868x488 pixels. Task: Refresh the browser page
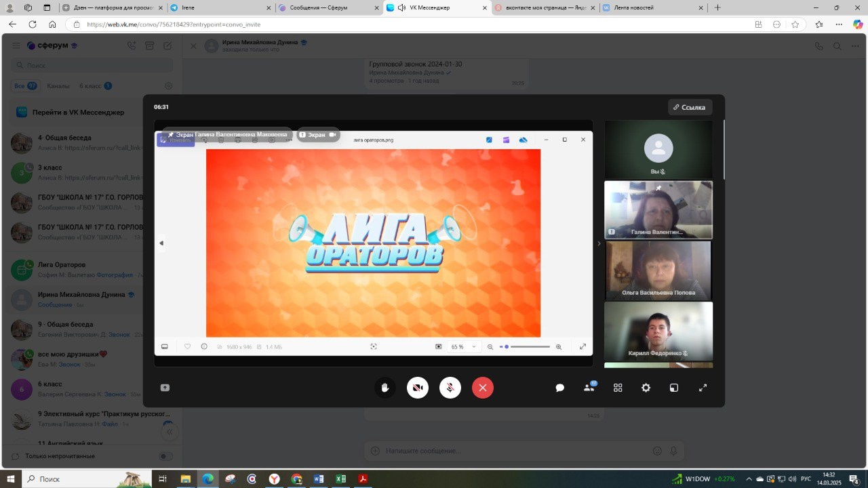coord(32,24)
